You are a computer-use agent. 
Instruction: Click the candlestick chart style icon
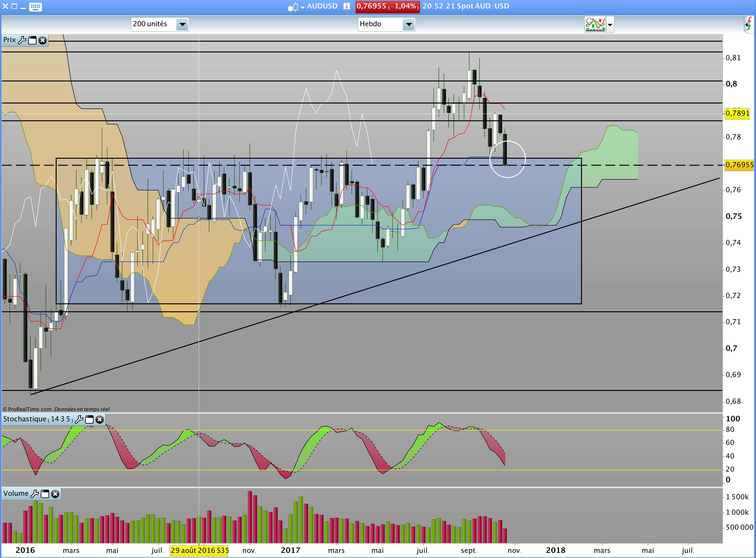click(293, 7)
